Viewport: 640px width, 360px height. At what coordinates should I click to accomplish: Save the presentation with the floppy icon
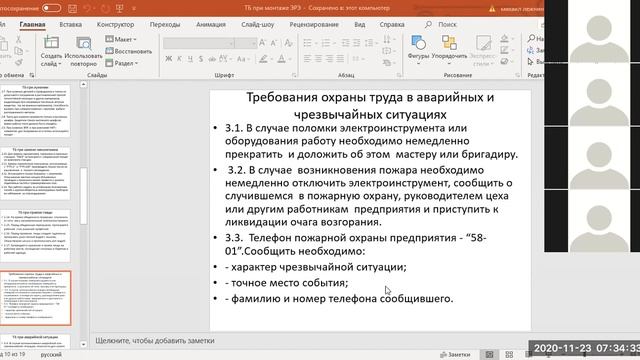tap(72, 9)
